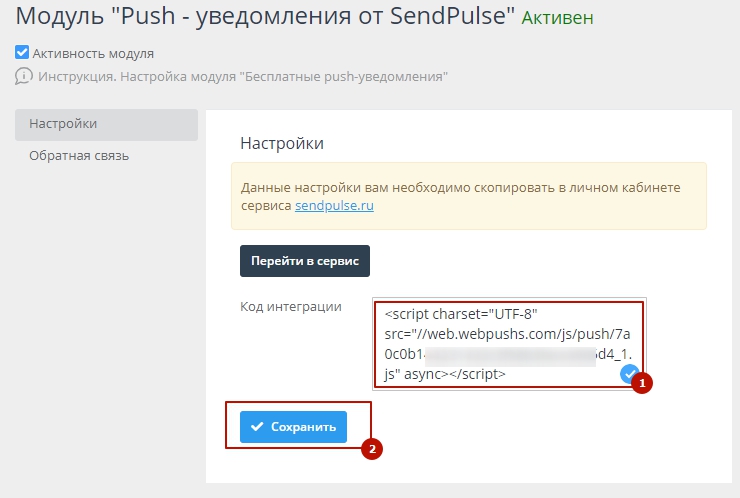The width and height of the screenshot is (740, 498).
Task: Switch to the Обратная связь section
Action: [79, 156]
